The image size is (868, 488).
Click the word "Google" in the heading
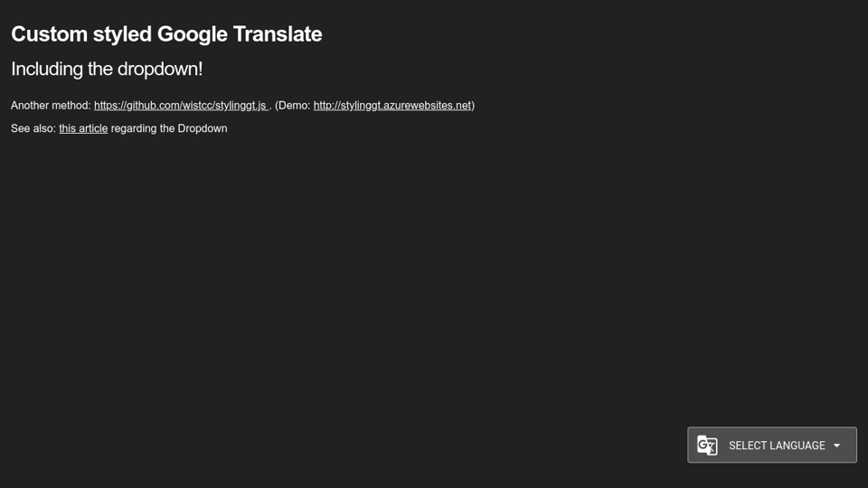(x=192, y=34)
